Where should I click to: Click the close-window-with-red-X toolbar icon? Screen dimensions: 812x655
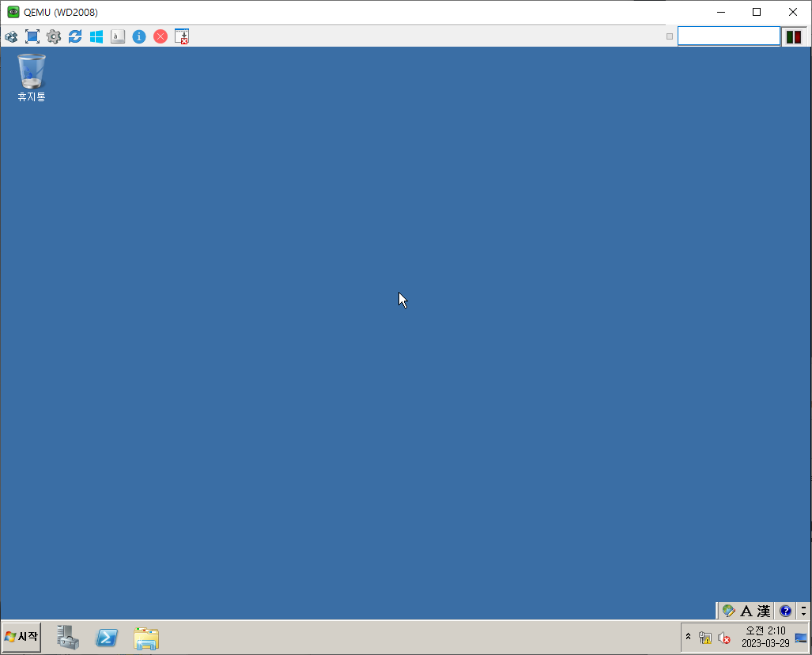182,37
